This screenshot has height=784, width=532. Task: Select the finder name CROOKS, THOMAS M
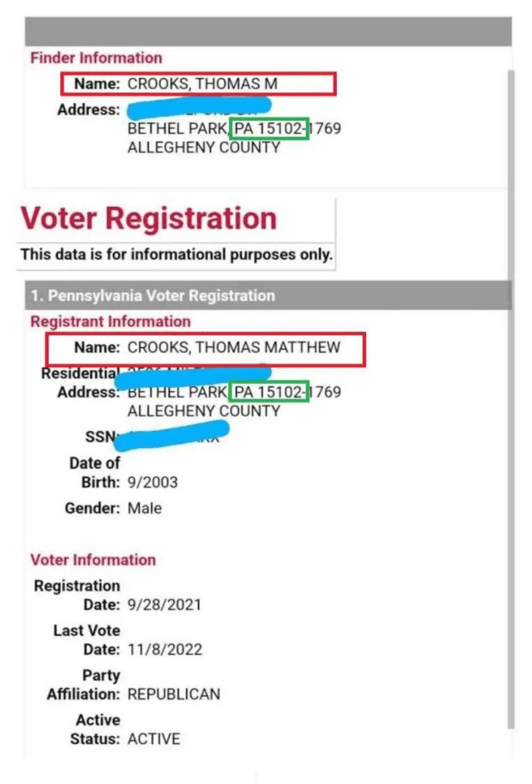pyautogui.click(x=202, y=84)
